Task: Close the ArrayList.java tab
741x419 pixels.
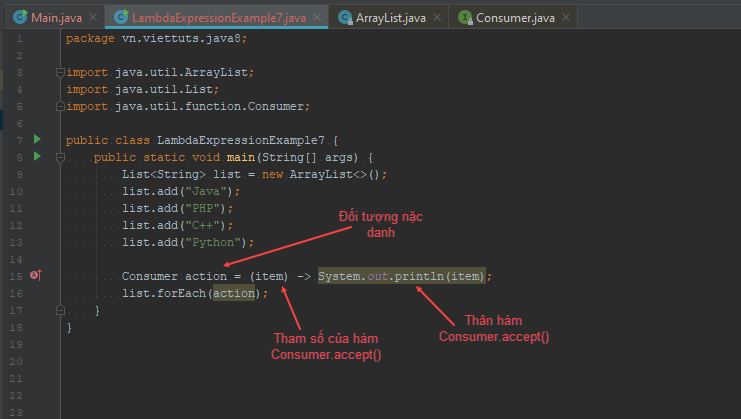Action: pyautogui.click(x=437, y=17)
